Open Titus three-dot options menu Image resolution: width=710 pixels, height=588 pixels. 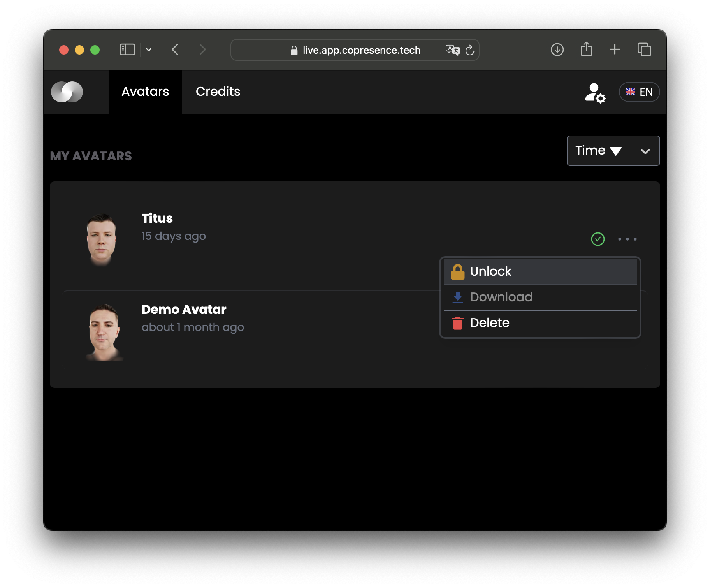627,239
